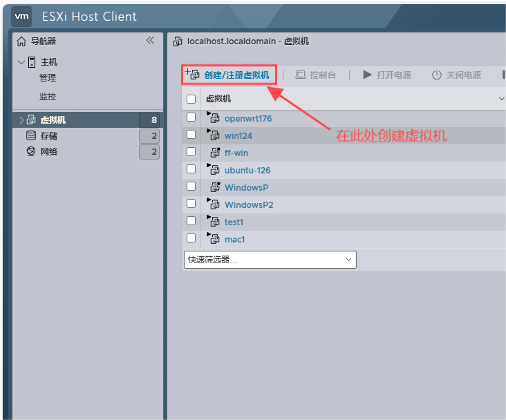Click the Navigator heading text
The image size is (506, 420).
(44, 41)
